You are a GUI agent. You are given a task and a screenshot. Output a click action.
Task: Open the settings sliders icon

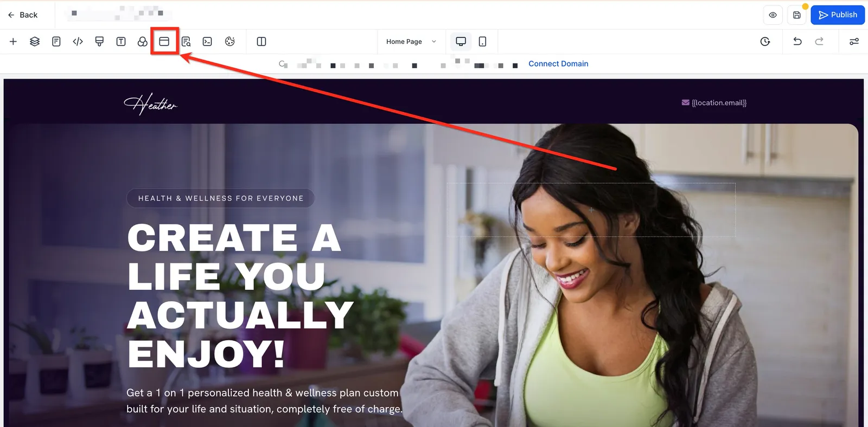(x=854, y=42)
